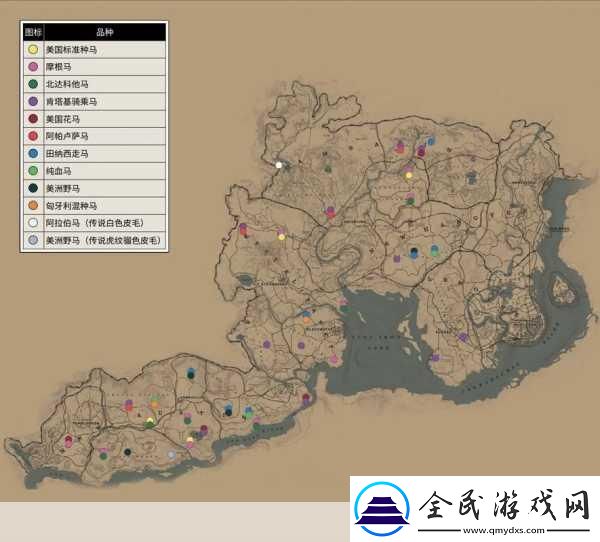
Task: Select the purple 肯塔基骑乘马 legend dot
Action: (x=33, y=101)
